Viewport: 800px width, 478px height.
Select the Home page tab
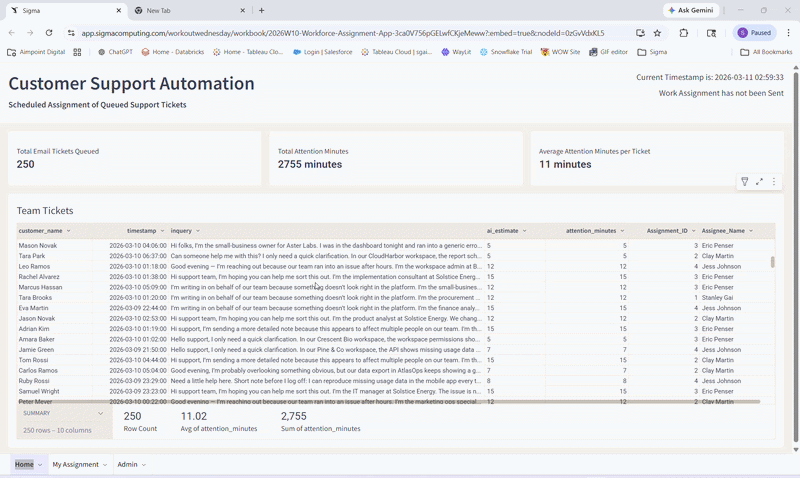pos(24,465)
